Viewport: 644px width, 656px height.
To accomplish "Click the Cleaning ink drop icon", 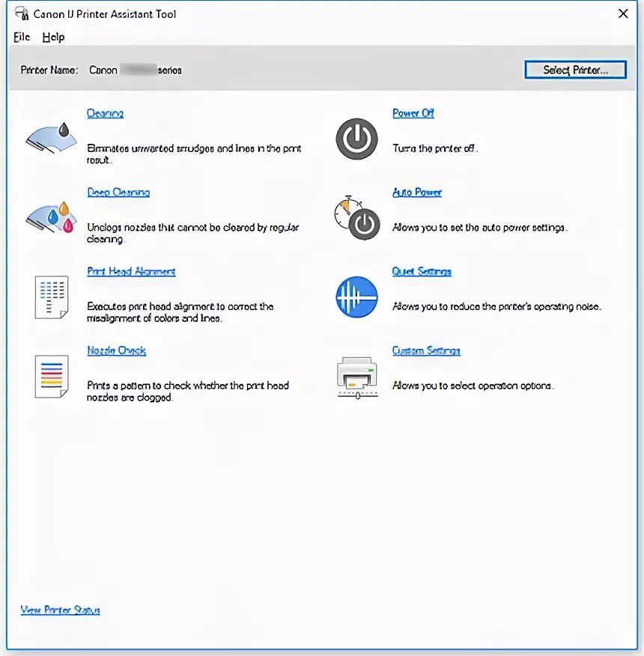I will [x=52, y=138].
